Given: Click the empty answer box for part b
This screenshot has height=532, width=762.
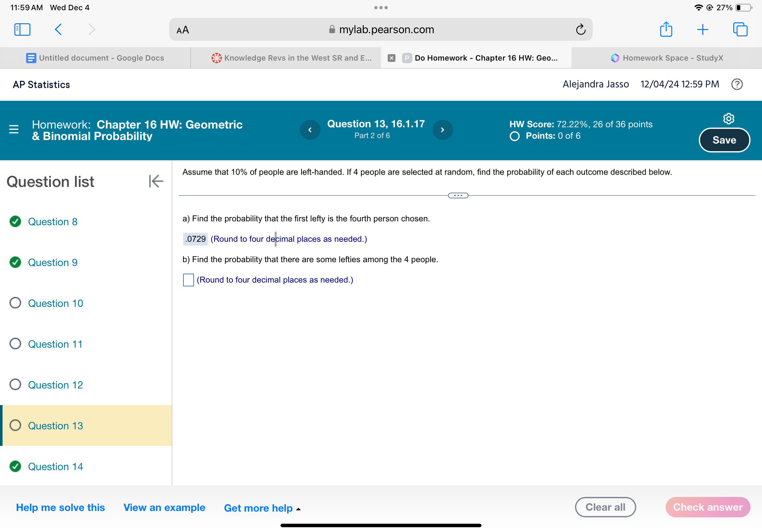Looking at the screenshot, I should pos(188,280).
